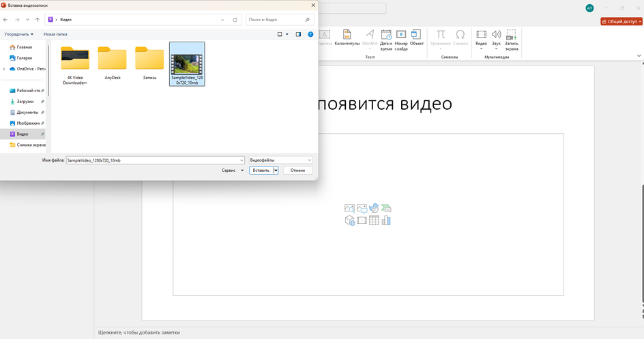Select Запись folder

(149, 63)
